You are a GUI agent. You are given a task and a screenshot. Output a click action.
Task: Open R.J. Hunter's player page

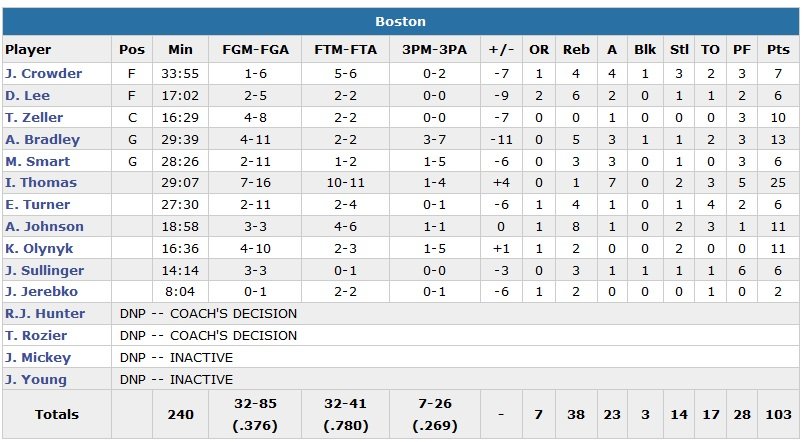(45, 314)
